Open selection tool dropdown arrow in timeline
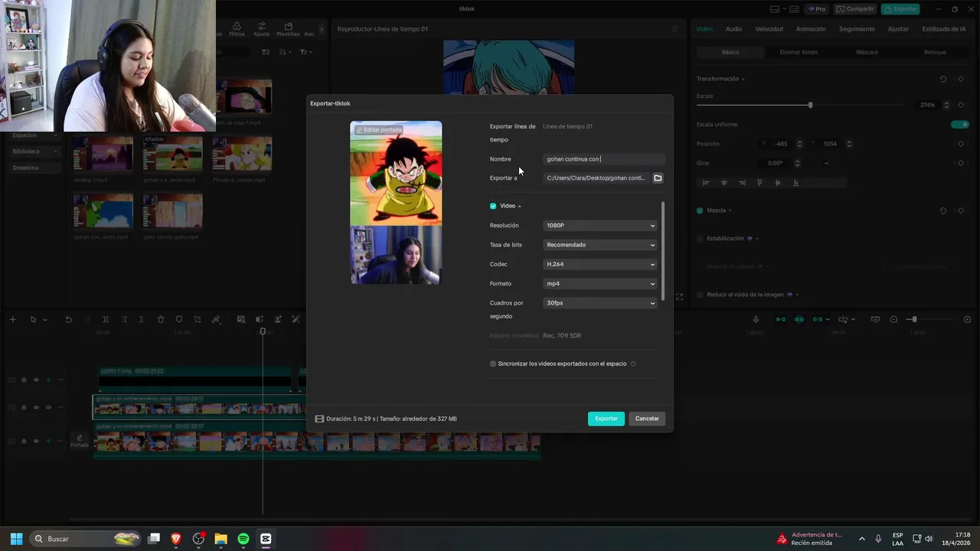 [45, 320]
